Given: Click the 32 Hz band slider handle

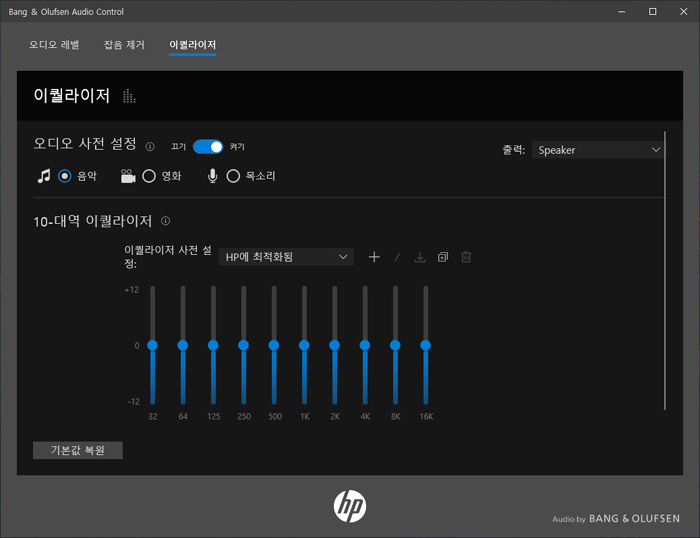Looking at the screenshot, I should point(153,345).
